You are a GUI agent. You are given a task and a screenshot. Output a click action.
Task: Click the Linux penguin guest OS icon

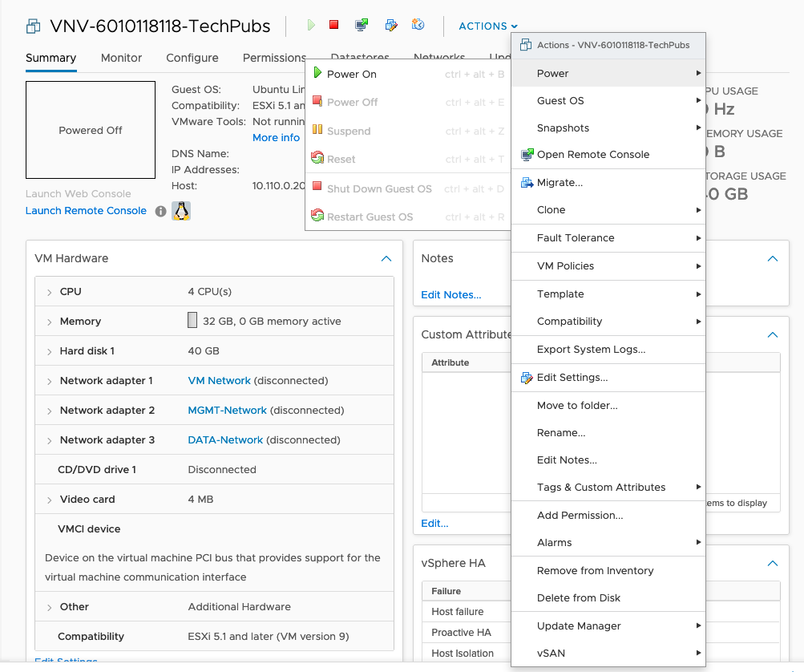click(181, 211)
